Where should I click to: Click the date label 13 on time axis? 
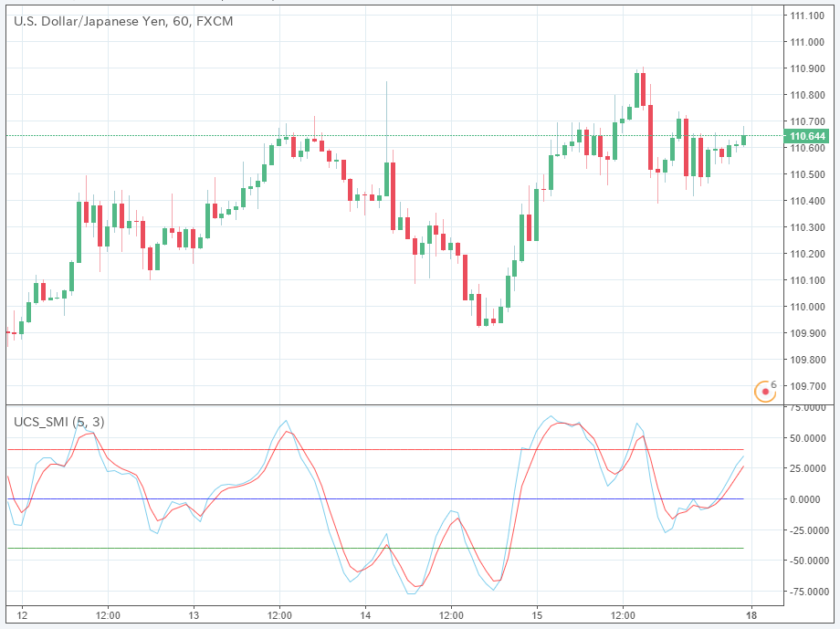pos(194,615)
